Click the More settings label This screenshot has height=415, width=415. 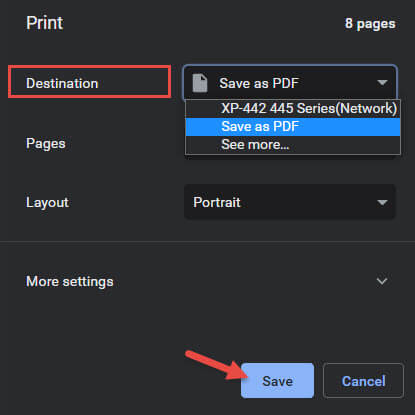pyautogui.click(x=70, y=282)
